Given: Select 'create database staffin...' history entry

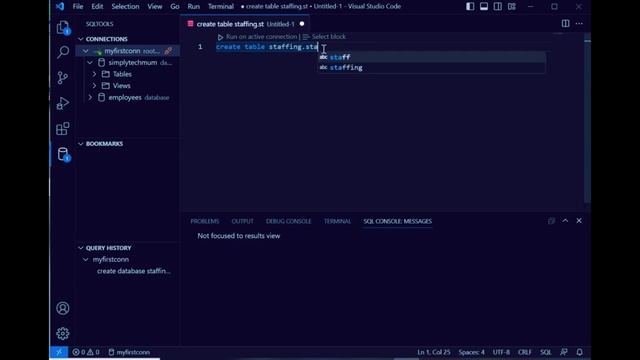Looking at the screenshot, I should click(x=134, y=271).
